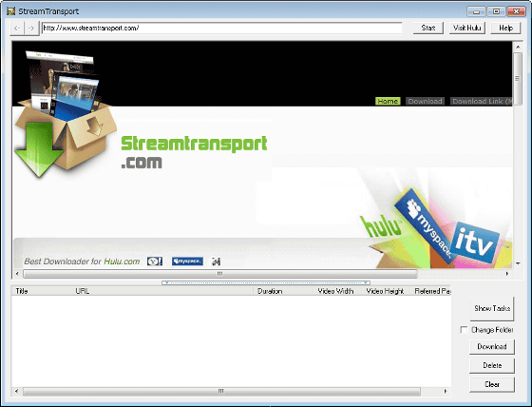The image size is (532, 407).
Task: Click the myspace logo beside Hulu.com text
Action: pos(187,262)
